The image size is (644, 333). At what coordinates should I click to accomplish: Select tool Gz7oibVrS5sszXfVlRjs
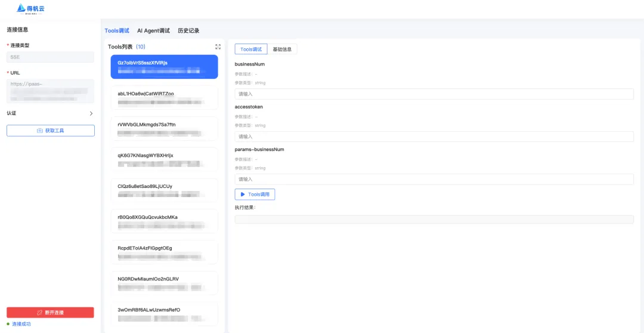coord(165,67)
